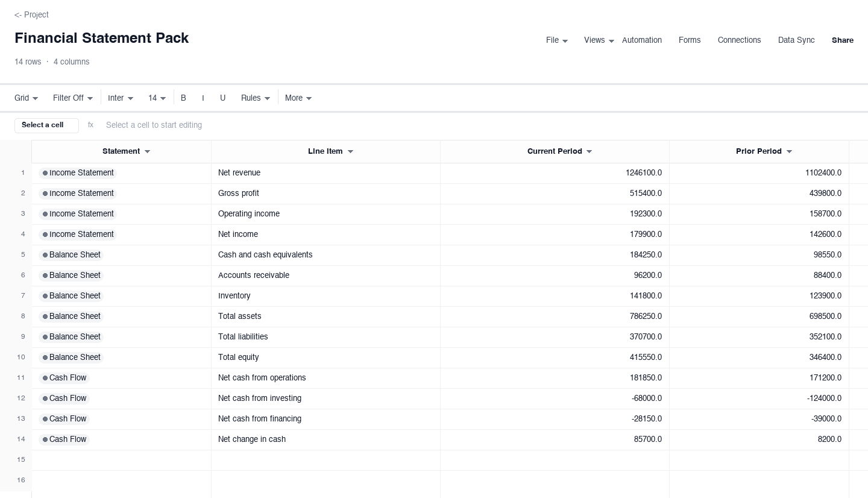868x498 pixels.
Task: Open the font size 14 dropdown
Action: (x=157, y=98)
